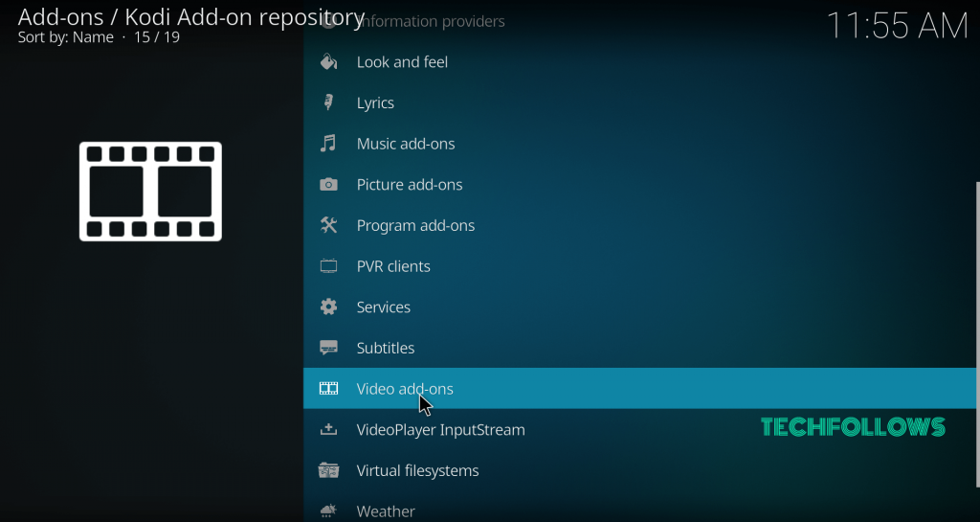
Task: Select Music add-ons from the list
Action: point(406,144)
